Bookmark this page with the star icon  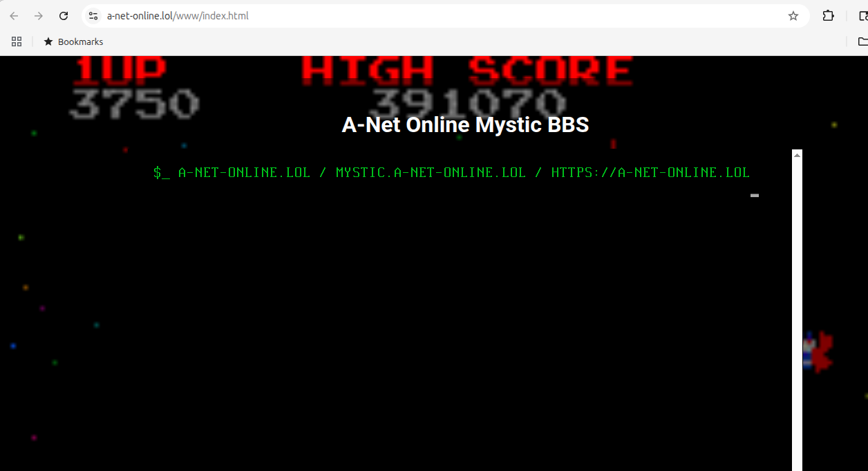(793, 15)
